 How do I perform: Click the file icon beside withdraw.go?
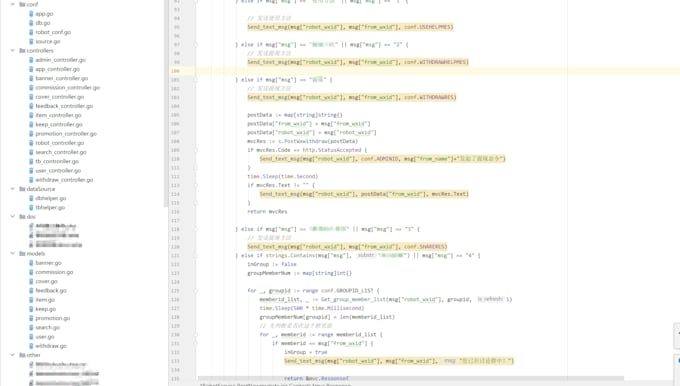coord(31,346)
